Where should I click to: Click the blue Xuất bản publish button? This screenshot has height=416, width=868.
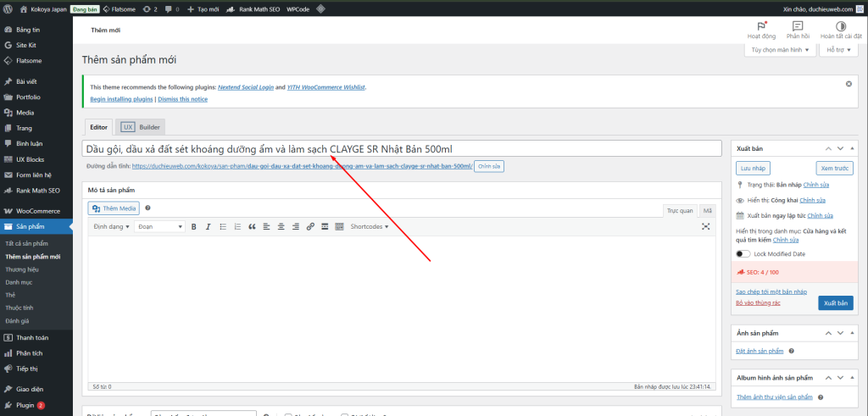[835, 302]
